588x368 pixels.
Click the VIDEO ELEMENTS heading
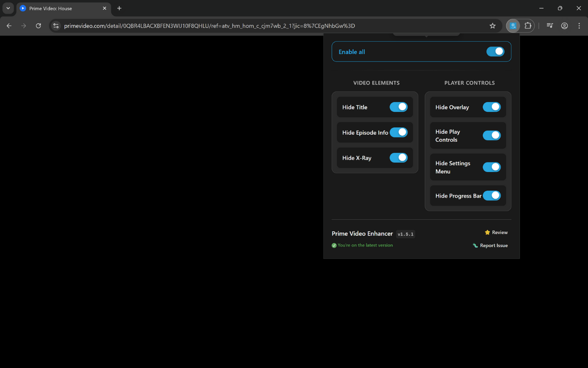[376, 83]
